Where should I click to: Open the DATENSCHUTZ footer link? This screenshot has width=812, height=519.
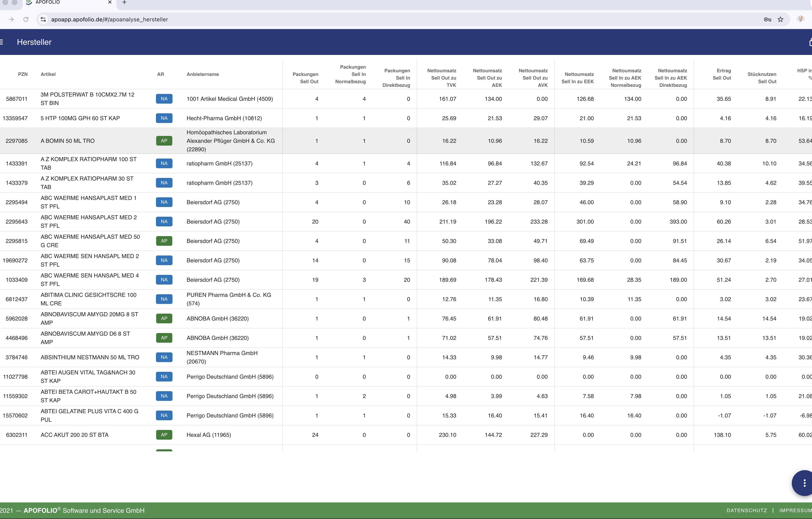[x=747, y=511]
